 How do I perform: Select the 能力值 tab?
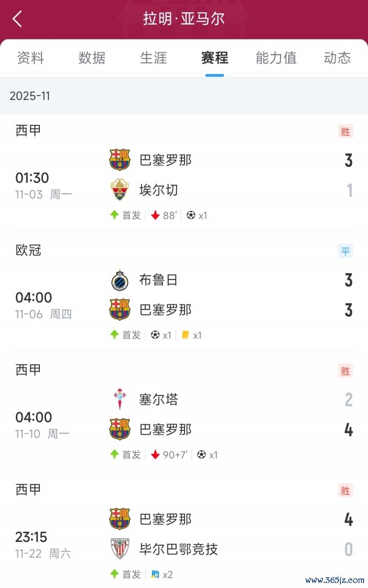(276, 58)
